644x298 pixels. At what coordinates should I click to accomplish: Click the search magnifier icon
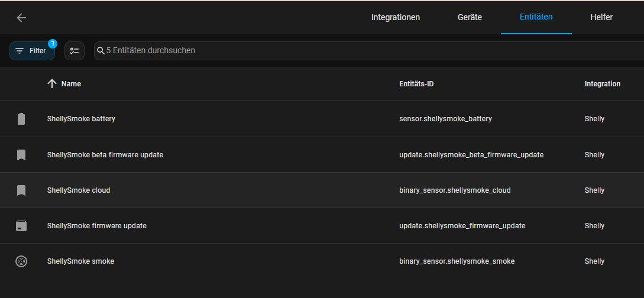(101, 51)
